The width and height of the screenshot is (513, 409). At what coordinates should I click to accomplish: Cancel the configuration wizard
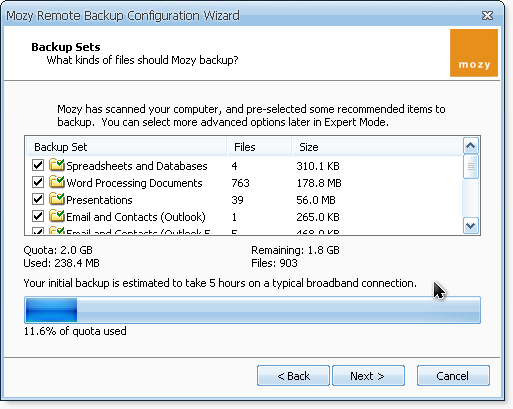click(453, 376)
